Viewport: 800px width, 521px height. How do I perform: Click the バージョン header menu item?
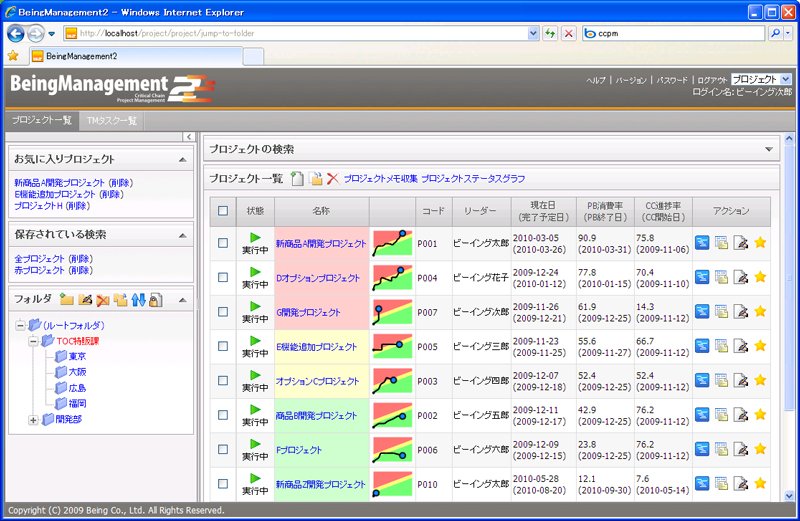click(631, 80)
